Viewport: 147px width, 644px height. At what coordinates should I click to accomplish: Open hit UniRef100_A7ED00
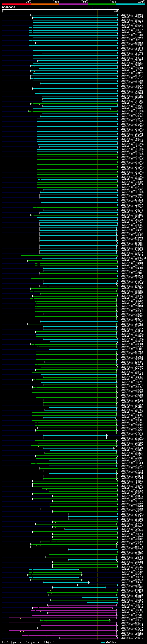pyautogui.click(x=132, y=314)
